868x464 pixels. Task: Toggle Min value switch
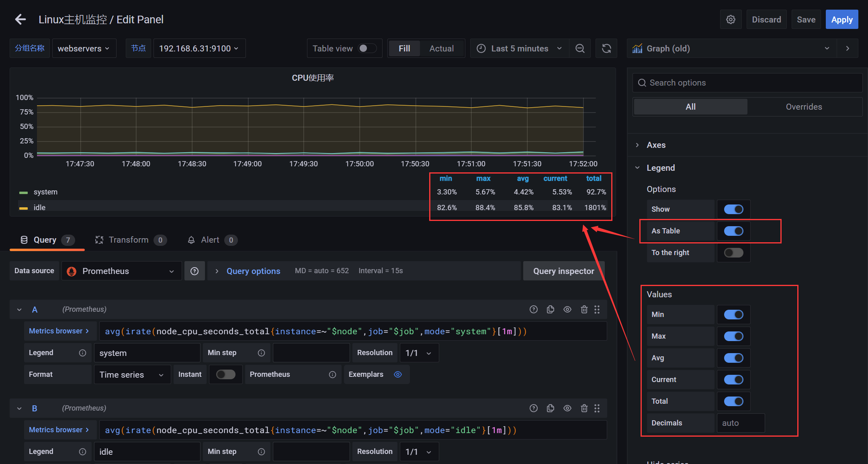pyautogui.click(x=733, y=315)
